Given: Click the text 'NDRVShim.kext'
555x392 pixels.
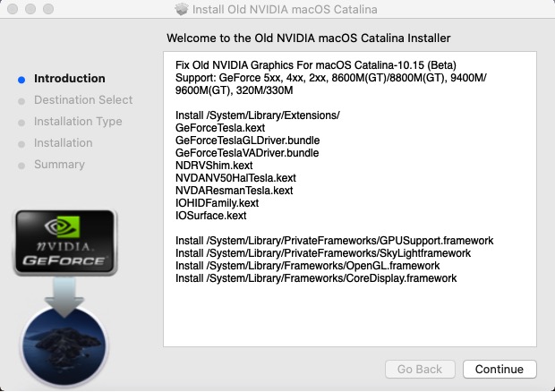Looking at the screenshot, I should (x=214, y=166).
